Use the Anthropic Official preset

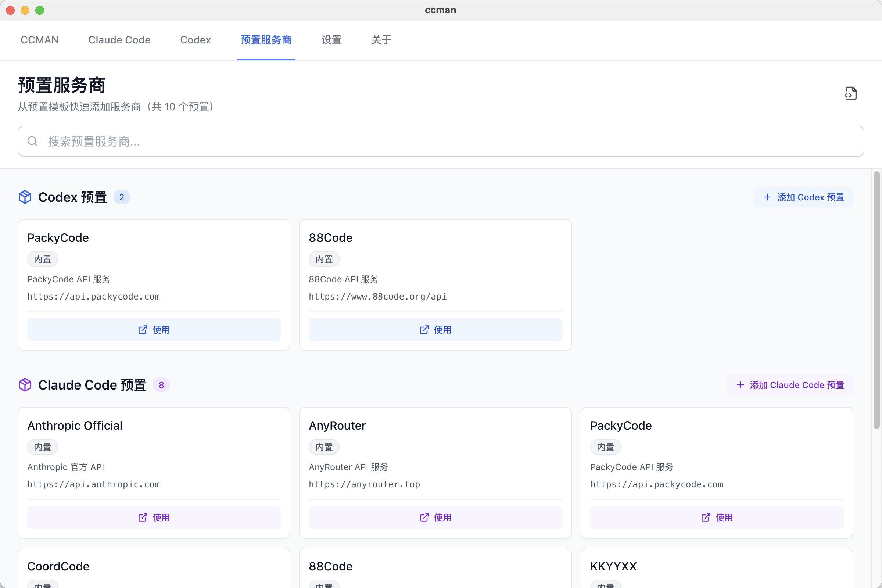tap(154, 517)
